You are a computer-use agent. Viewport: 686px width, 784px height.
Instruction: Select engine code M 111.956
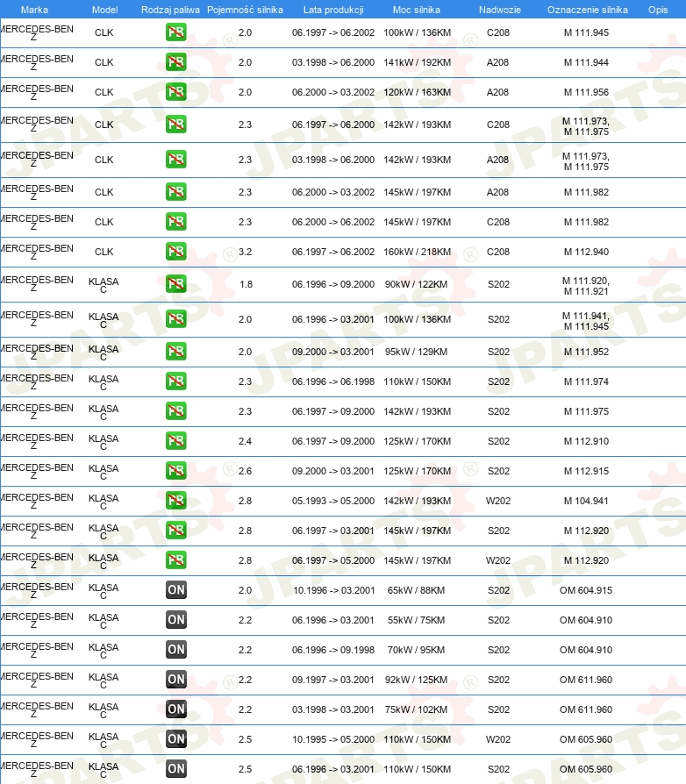point(587,92)
